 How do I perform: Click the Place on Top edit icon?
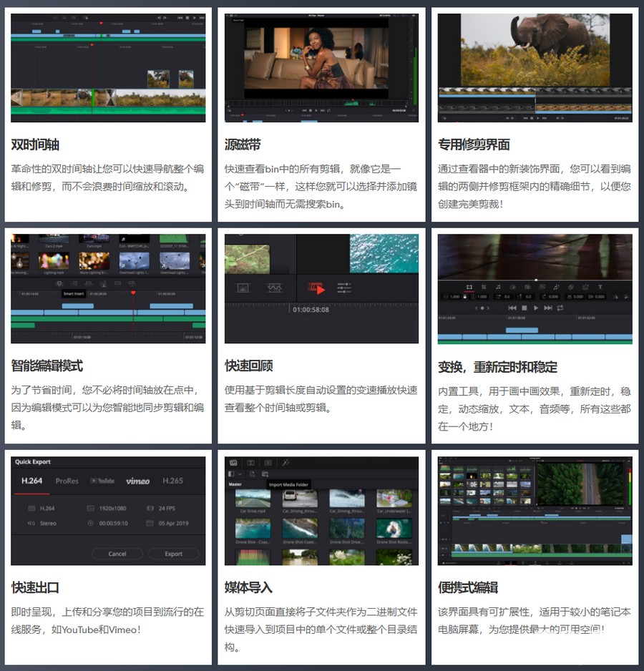pos(117,283)
